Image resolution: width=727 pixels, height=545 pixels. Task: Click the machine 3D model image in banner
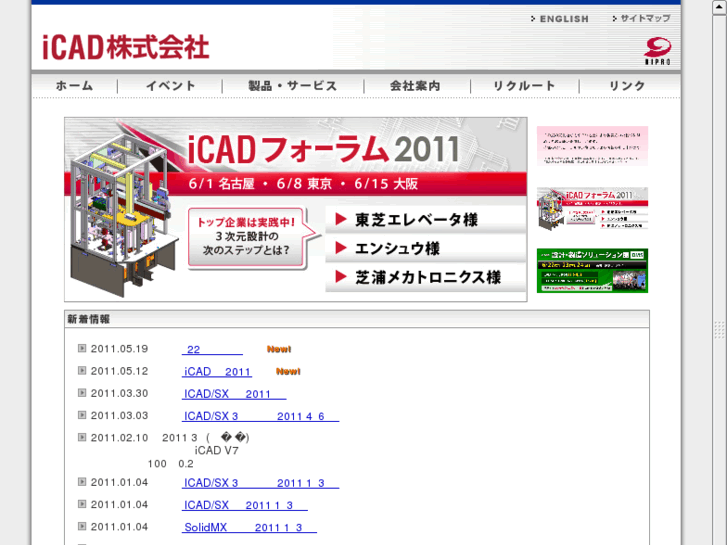[122, 216]
